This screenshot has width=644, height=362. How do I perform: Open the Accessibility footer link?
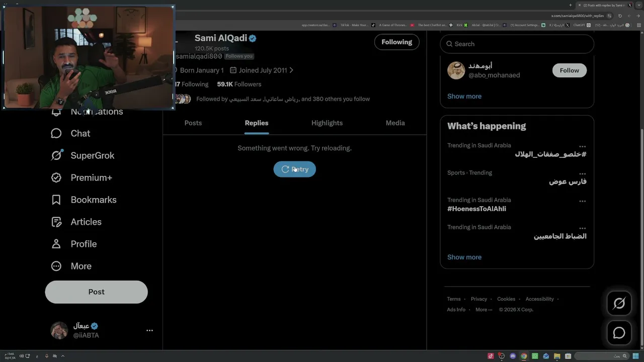[x=540, y=299]
